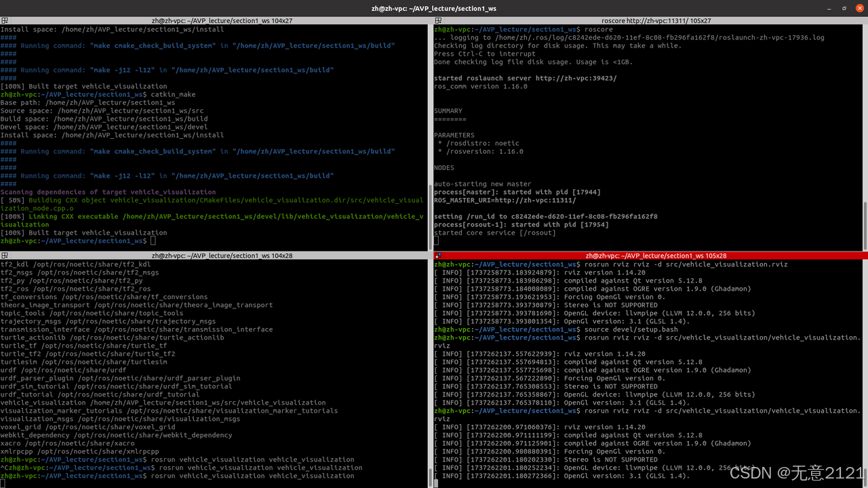Focus the roscore pane title bar

pyautogui.click(x=651, y=20)
